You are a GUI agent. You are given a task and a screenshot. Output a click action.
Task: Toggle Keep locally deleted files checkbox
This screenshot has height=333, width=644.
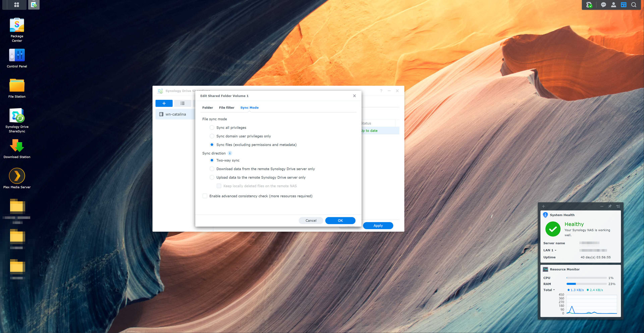219,186
